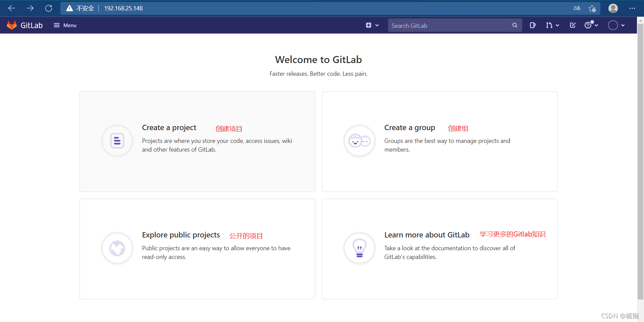Go back with the browser back arrow
644x322 pixels.
(x=12, y=8)
